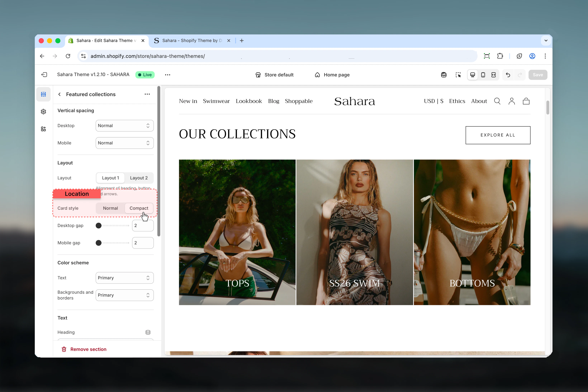Expand the browser tab search chevron
Screen dimensions: 588x392
click(546, 41)
